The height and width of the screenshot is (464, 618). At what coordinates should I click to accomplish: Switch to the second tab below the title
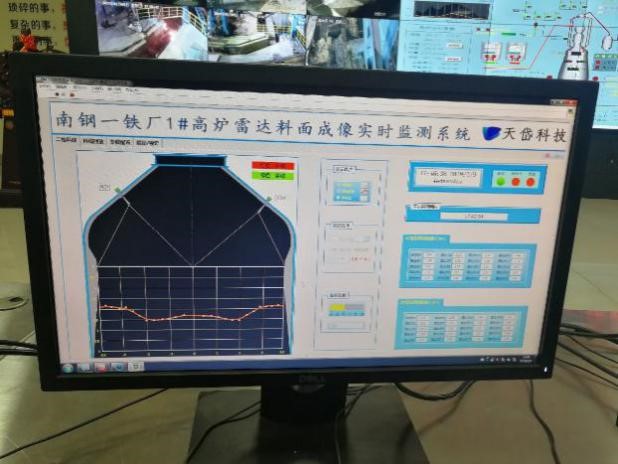93,141
